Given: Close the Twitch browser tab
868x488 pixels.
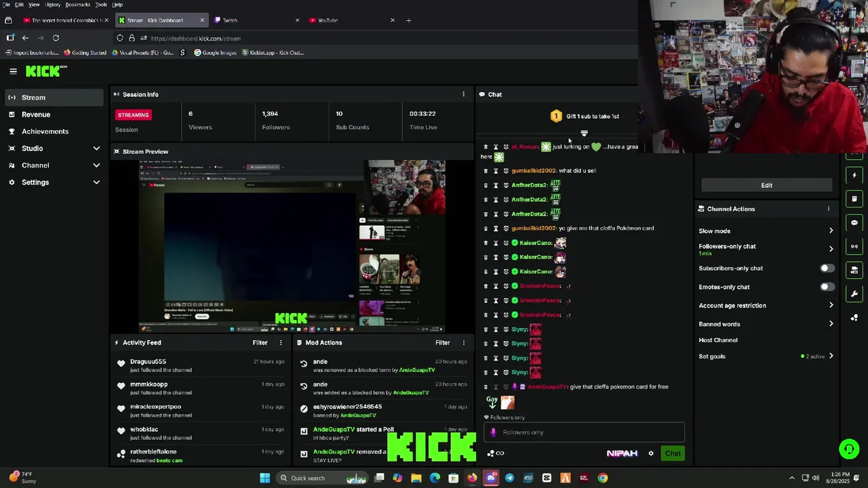Looking at the screenshot, I should pyautogui.click(x=297, y=20).
